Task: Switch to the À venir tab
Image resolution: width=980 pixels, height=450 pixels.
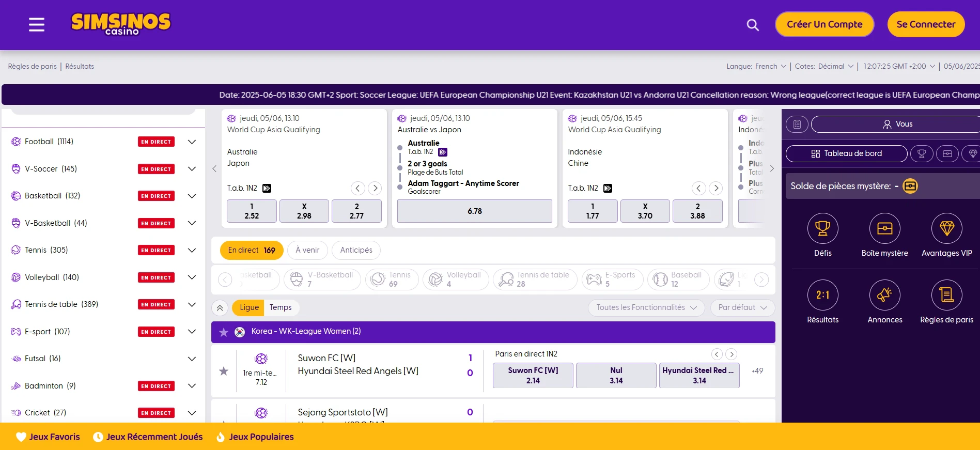Action: pos(307,250)
